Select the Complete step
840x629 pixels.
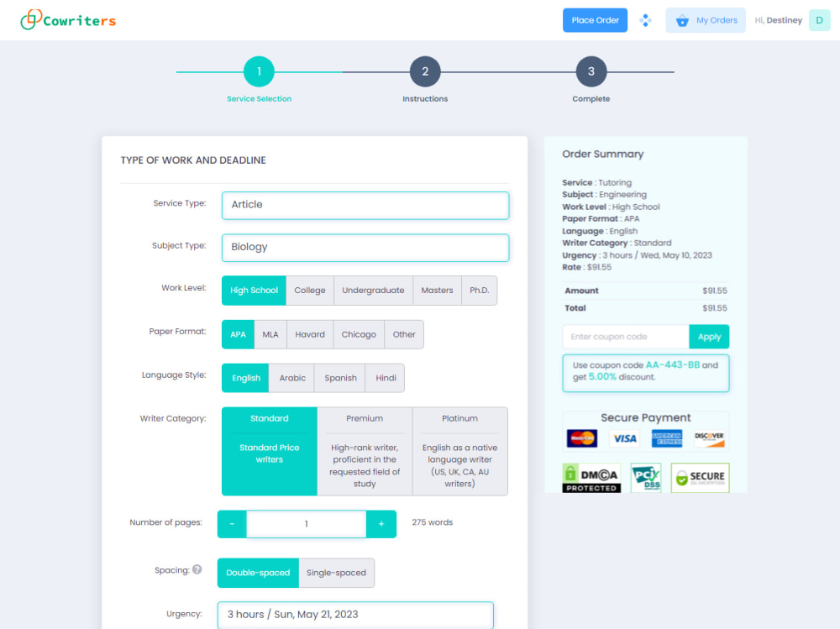pos(591,72)
